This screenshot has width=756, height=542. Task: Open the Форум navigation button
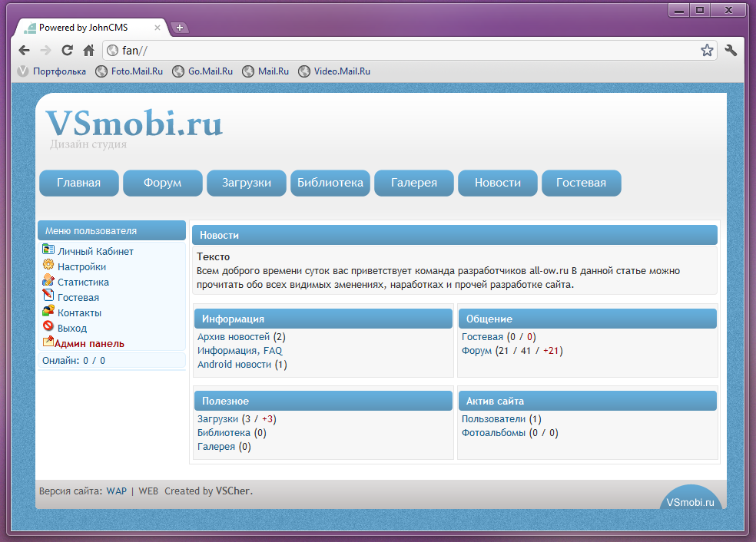162,183
